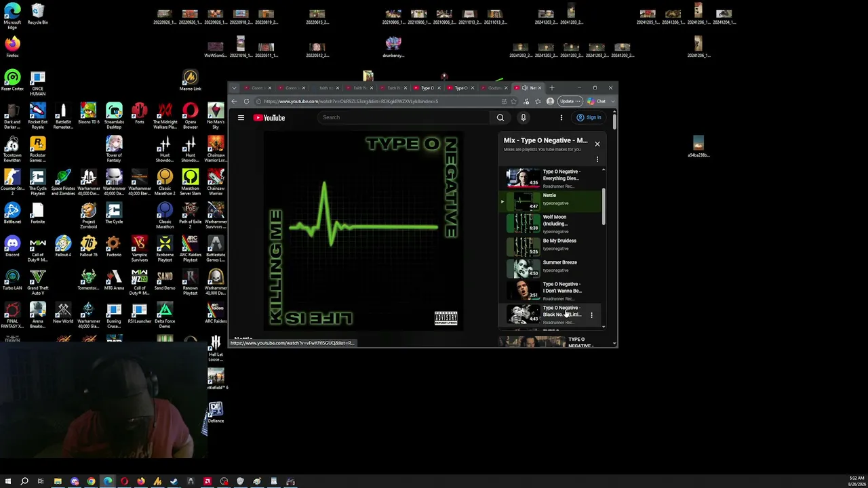Viewport: 868px width, 488px height.
Task: Open mix playlist options menu
Action: point(597,159)
